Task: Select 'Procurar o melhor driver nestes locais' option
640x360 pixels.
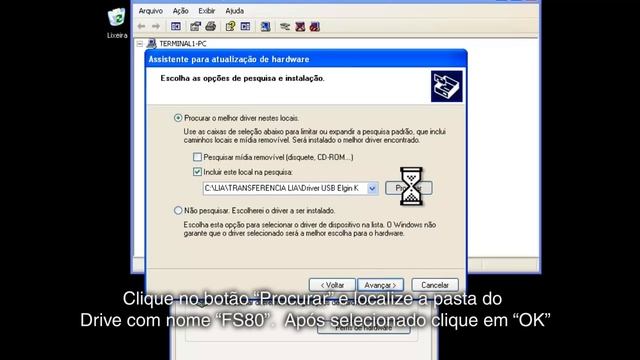Action: click(x=178, y=118)
